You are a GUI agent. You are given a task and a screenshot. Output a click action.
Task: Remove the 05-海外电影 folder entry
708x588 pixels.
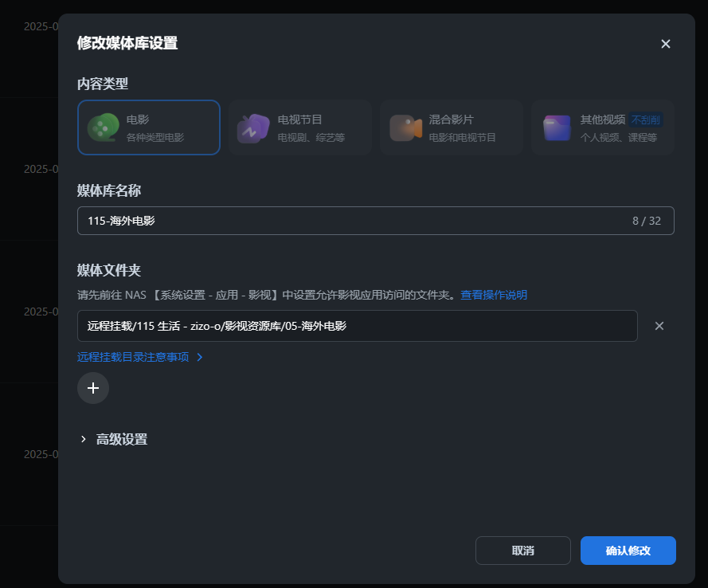coord(659,326)
